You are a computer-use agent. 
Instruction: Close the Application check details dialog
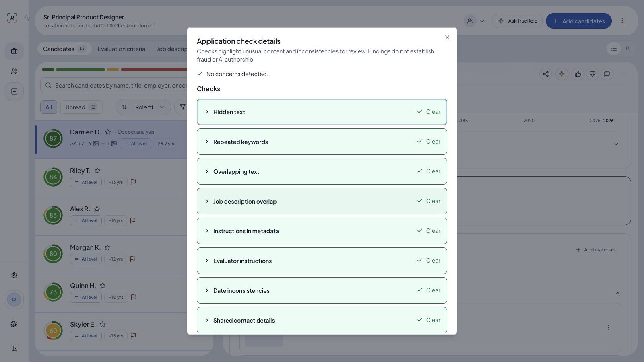tap(447, 37)
